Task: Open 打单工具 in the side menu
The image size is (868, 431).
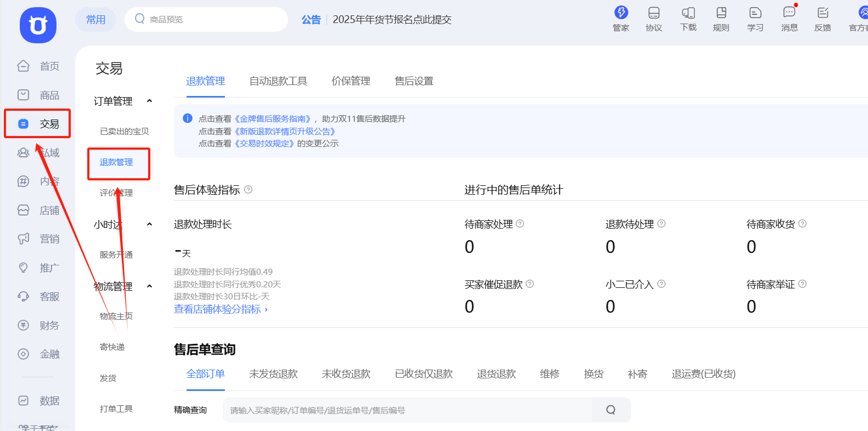Action: click(116, 409)
